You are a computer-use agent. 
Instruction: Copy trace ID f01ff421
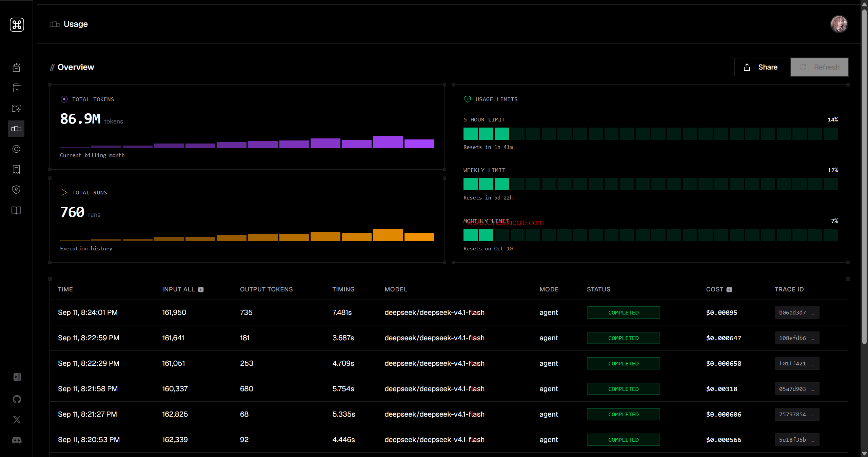tap(797, 363)
